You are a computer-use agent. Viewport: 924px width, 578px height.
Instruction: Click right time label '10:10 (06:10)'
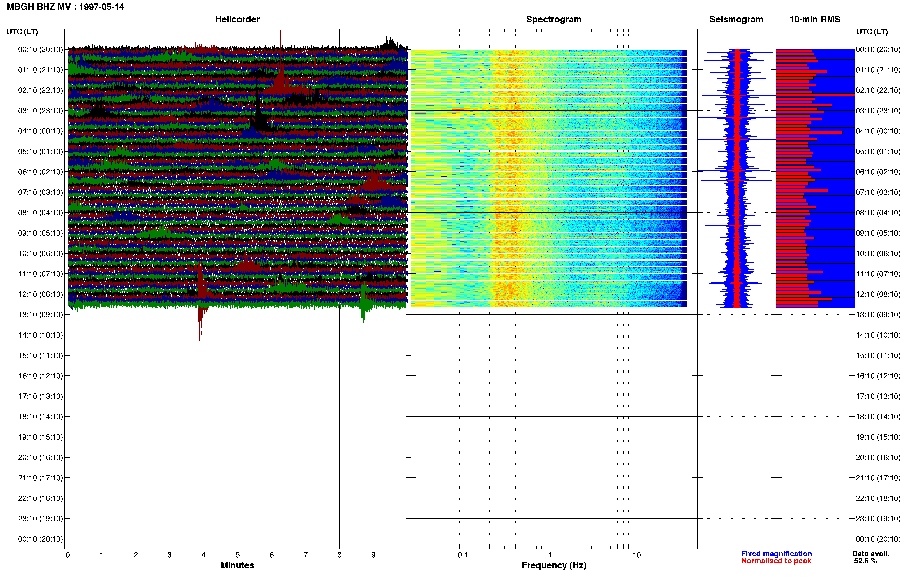[x=878, y=253]
